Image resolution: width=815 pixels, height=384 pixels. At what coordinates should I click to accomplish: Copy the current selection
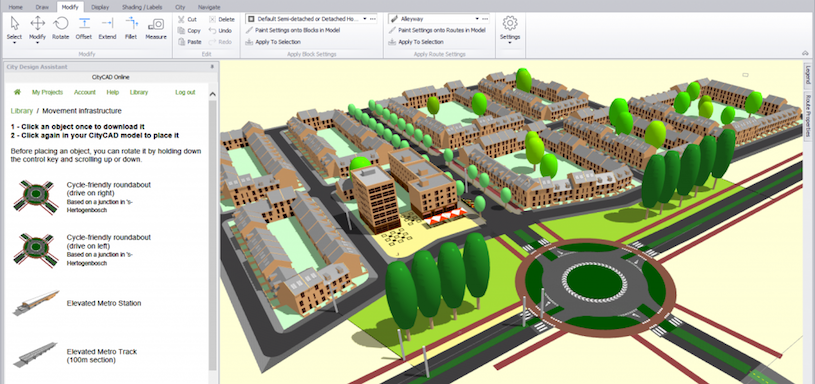click(189, 31)
